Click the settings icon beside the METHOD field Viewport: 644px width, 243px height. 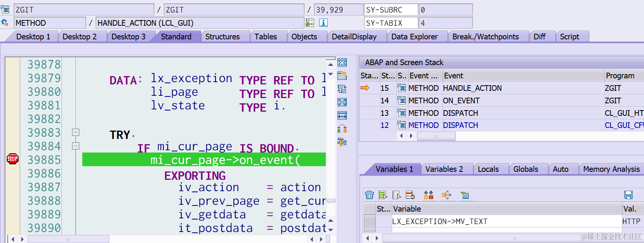tap(5, 23)
